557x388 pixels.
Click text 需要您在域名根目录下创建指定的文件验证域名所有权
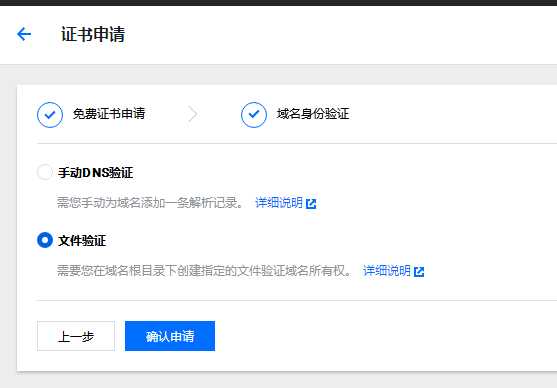pyautogui.click(x=204, y=271)
